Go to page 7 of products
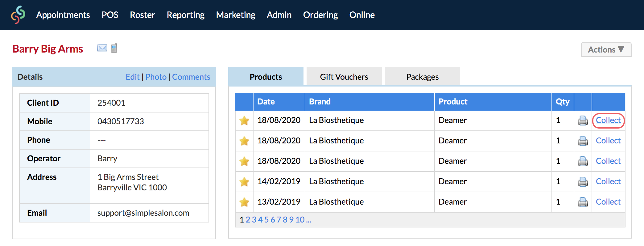Viewport: 644px width, 246px height. pos(279,220)
